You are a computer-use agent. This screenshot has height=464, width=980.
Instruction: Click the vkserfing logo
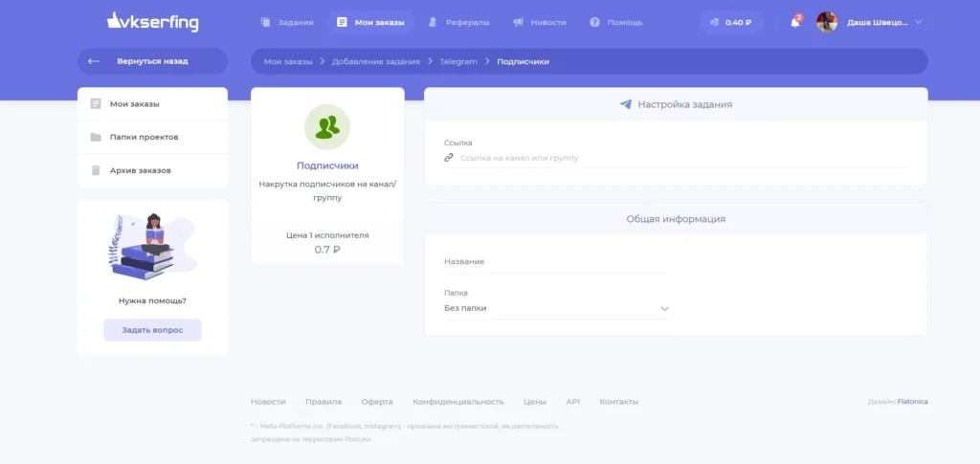[152, 22]
